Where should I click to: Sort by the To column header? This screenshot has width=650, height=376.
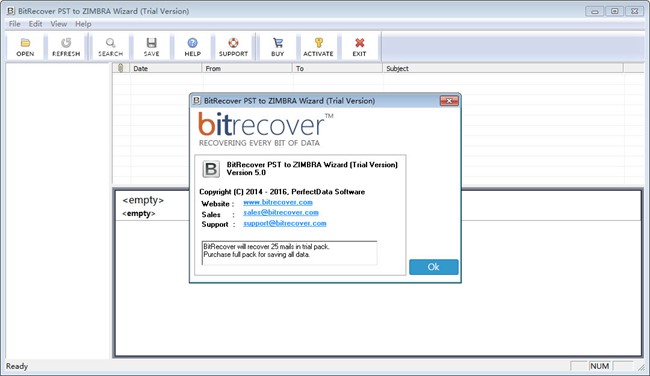click(337, 68)
